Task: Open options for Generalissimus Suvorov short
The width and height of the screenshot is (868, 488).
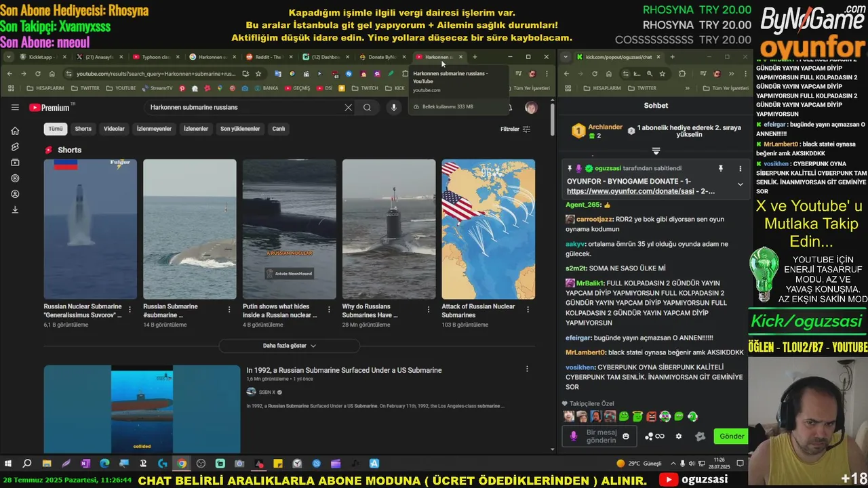Action: point(130,310)
